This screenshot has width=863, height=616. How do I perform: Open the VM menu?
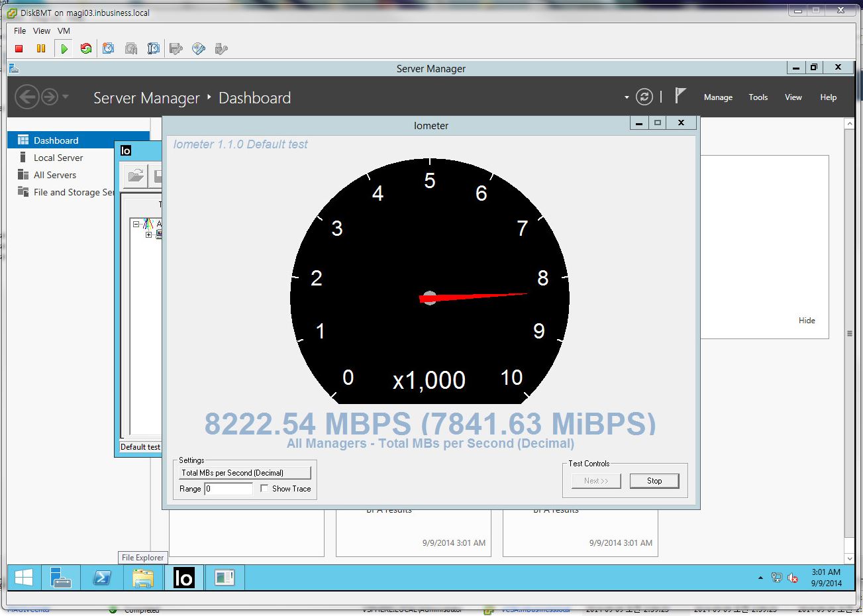[x=64, y=31]
